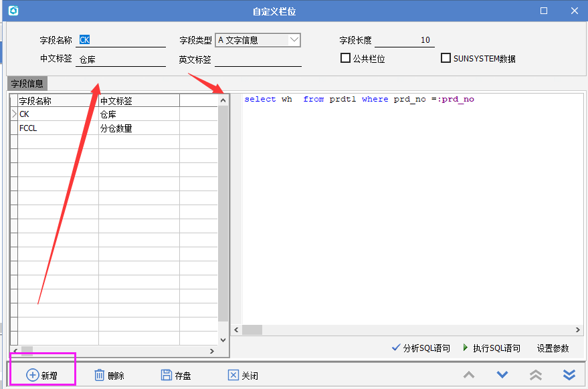Click the 关闭 close box icon
Screen dimensions: 588x389
[233, 375]
